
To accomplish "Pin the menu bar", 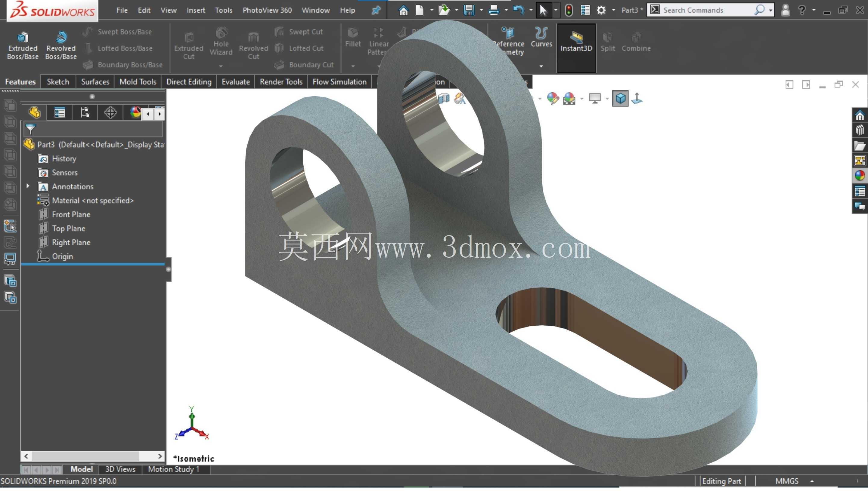I will [376, 10].
